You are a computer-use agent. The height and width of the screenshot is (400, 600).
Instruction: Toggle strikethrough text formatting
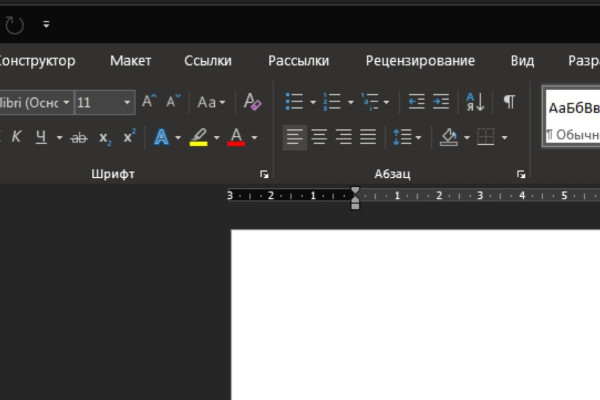[79, 137]
